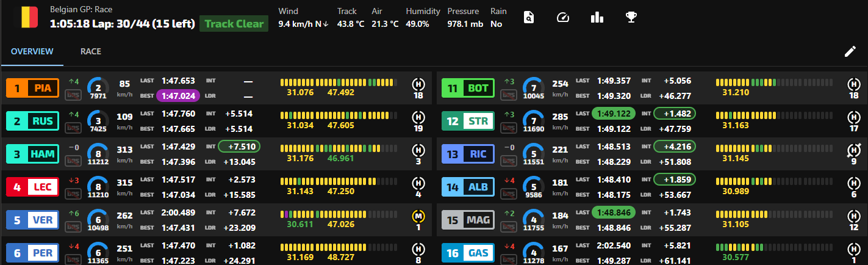The width and height of the screenshot is (868, 265).
Task: Click the Wind 9.4 km/h reading
Action: click(x=303, y=24)
